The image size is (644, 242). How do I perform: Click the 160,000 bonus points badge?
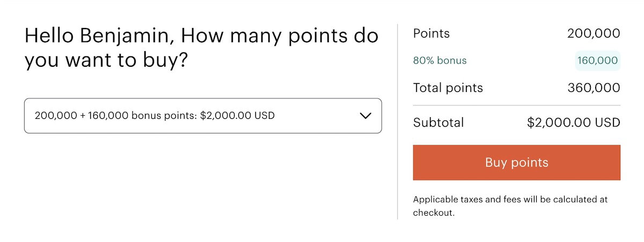597,61
